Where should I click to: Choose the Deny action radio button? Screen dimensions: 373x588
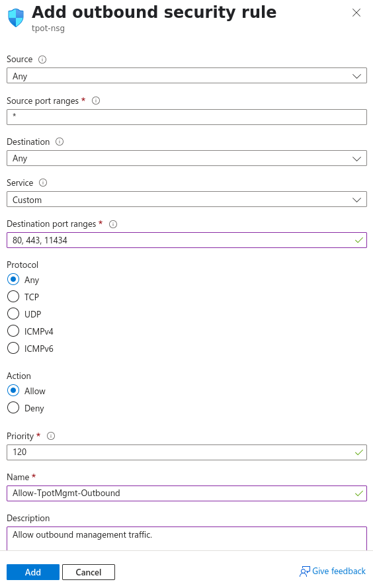coord(13,407)
